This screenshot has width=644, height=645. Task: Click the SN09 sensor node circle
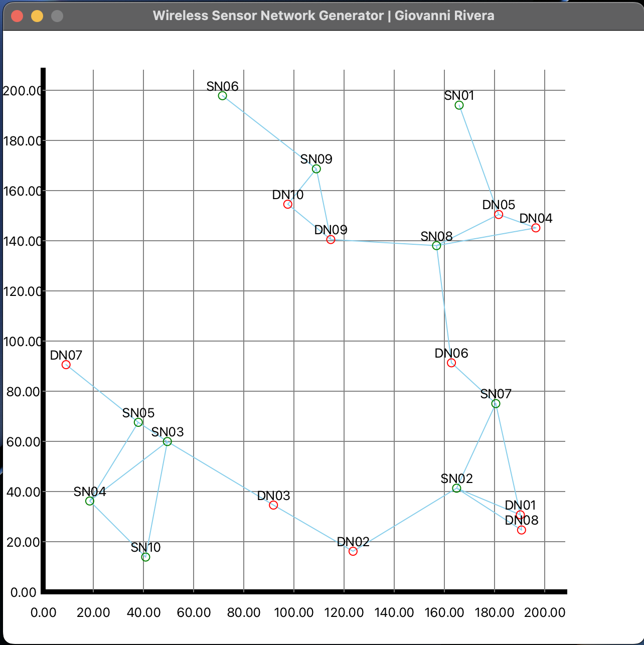(316, 169)
